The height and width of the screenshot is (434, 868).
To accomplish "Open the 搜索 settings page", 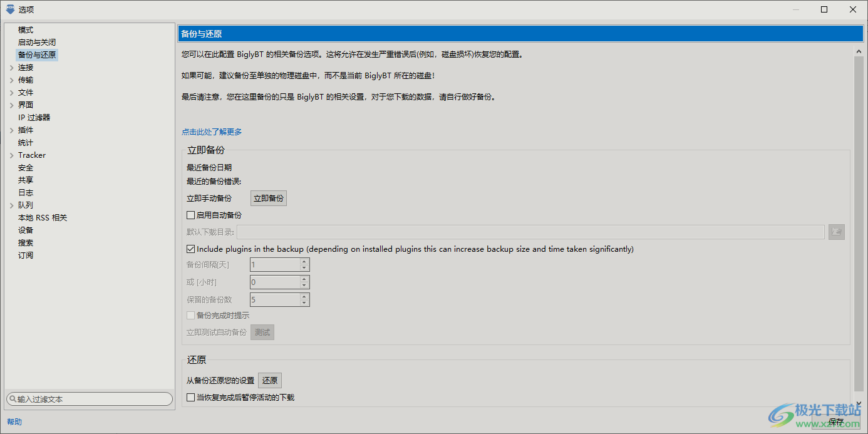I will (26, 243).
